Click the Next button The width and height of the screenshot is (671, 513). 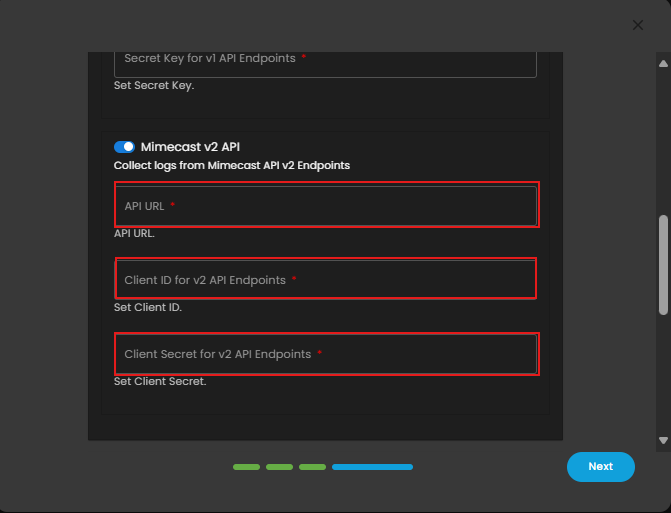(600, 467)
